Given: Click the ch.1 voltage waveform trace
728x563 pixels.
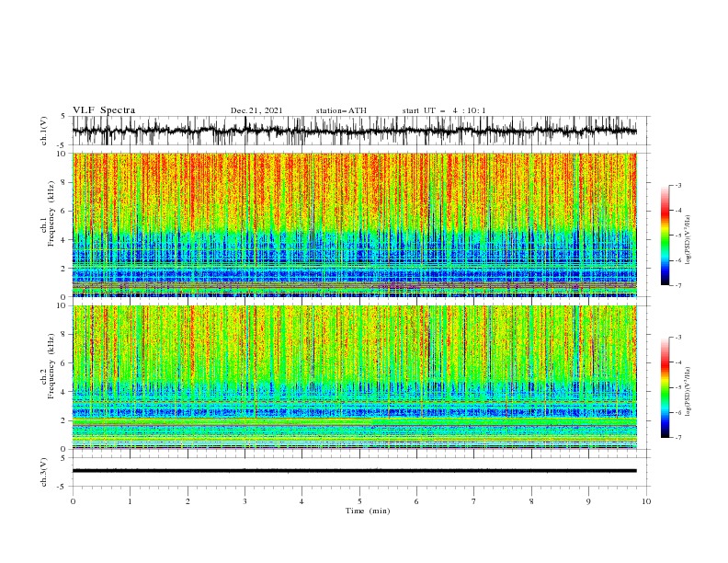Looking at the screenshot, I should tap(354, 131).
